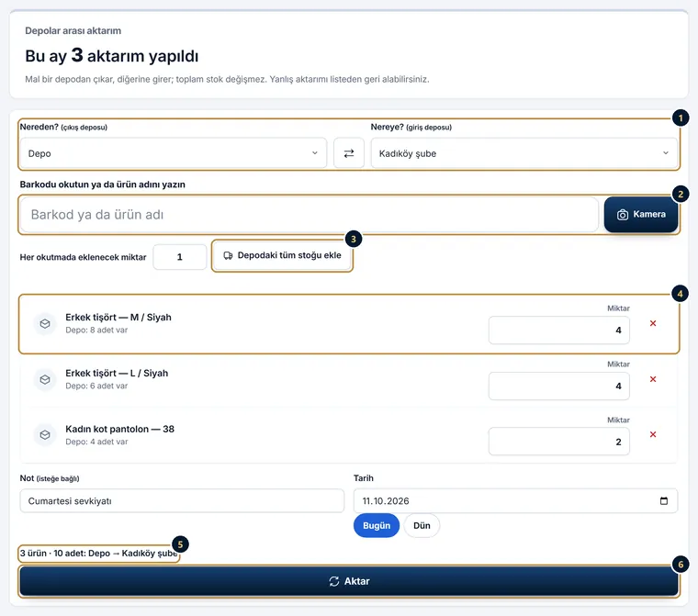This screenshot has height=616, width=698.
Task: Open calendar picker in Tarih field
Action: click(x=664, y=500)
